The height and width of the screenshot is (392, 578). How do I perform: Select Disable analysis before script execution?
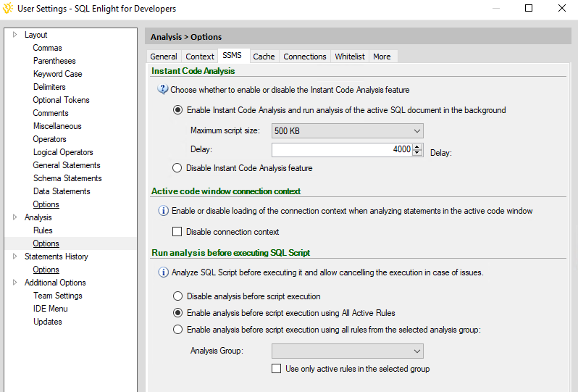pos(177,296)
